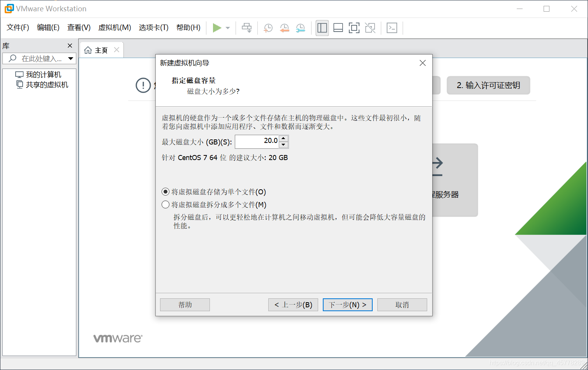Click the maximum disk size field
Image resolution: width=588 pixels, height=370 pixels.
(257, 142)
